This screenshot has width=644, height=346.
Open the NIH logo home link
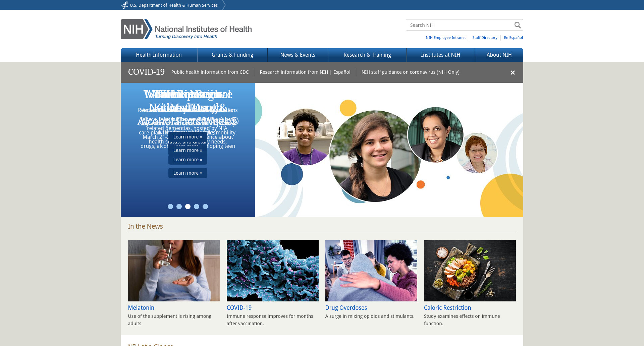[186, 29]
